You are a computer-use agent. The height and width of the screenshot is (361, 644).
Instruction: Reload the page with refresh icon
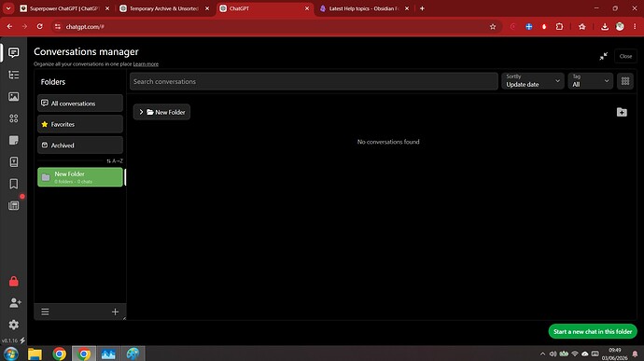click(40, 27)
